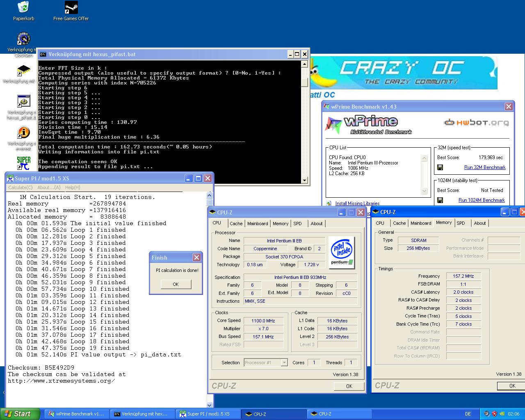This screenshot has height=420, width=525.
Task: Click the taskbar clock showing 02:06
Action: tap(514, 414)
